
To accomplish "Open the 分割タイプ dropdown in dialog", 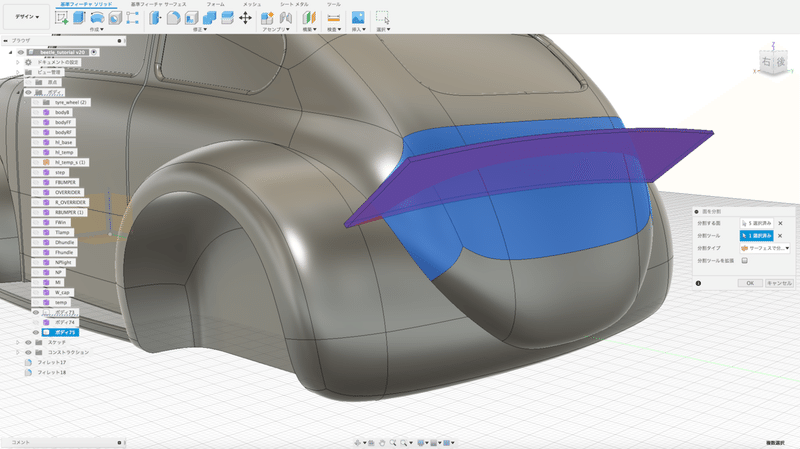I will click(765, 248).
